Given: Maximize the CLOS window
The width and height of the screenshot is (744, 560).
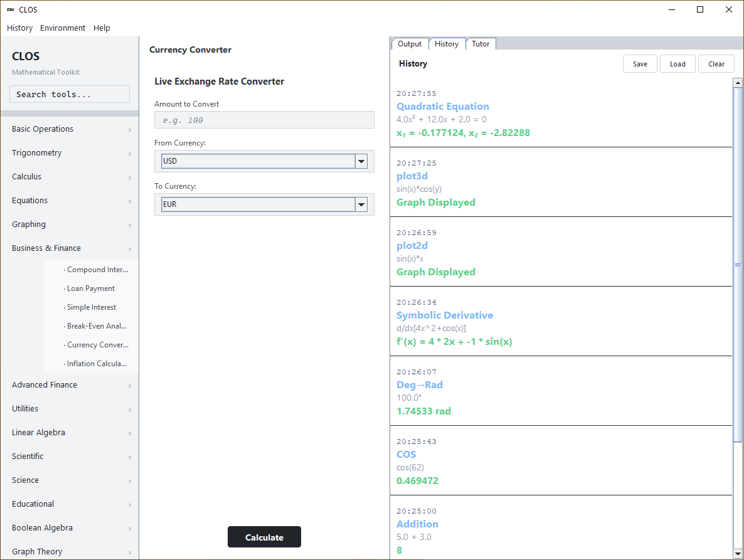Looking at the screenshot, I should (700, 9).
